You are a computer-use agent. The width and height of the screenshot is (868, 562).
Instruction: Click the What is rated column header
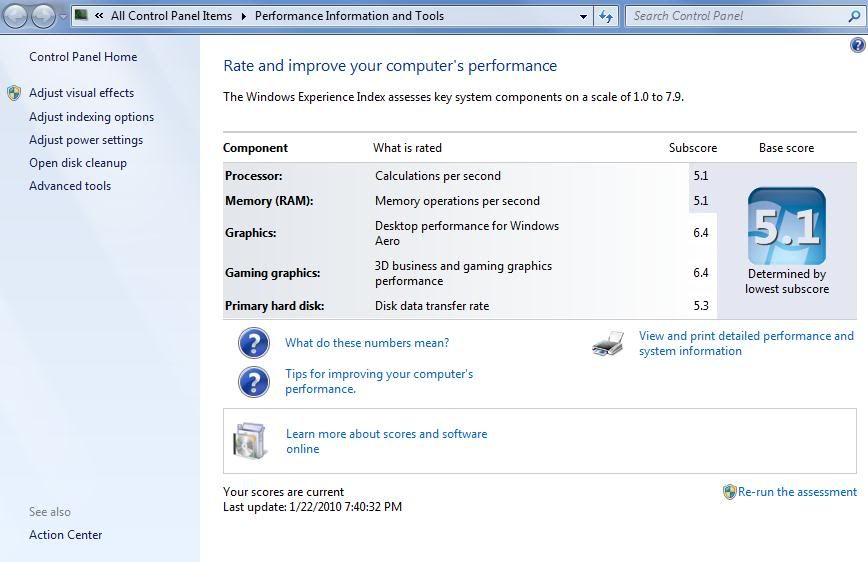[x=407, y=148]
